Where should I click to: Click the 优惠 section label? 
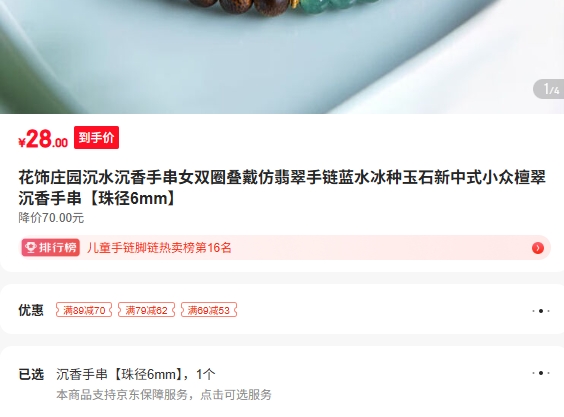tap(31, 310)
